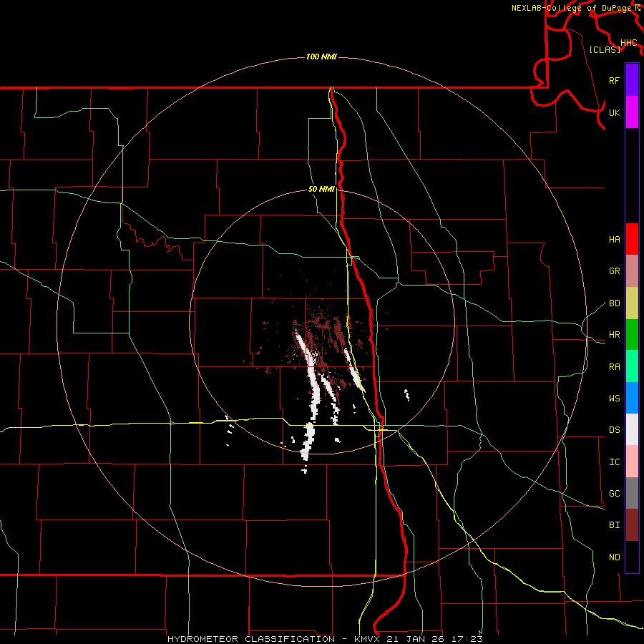Click the HYDROMETEOR CLASSIFICATION caption text
The image size is (644, 644).
click(251, 639)
